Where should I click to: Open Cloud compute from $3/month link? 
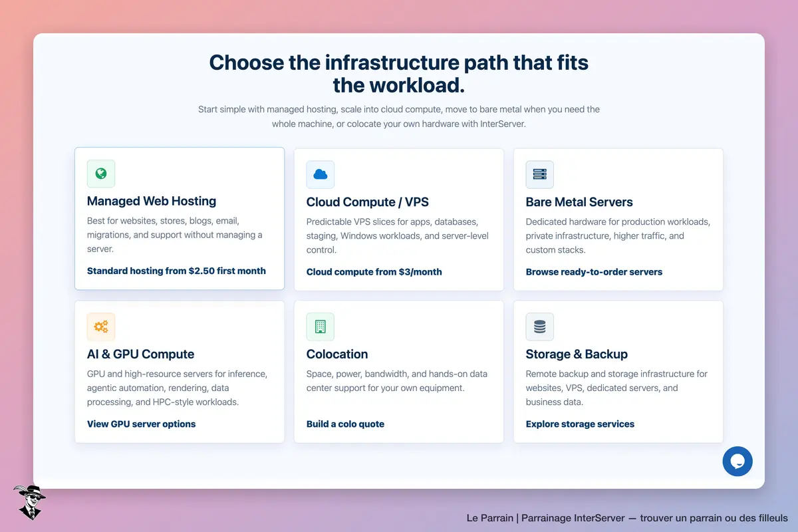(374, 271)
